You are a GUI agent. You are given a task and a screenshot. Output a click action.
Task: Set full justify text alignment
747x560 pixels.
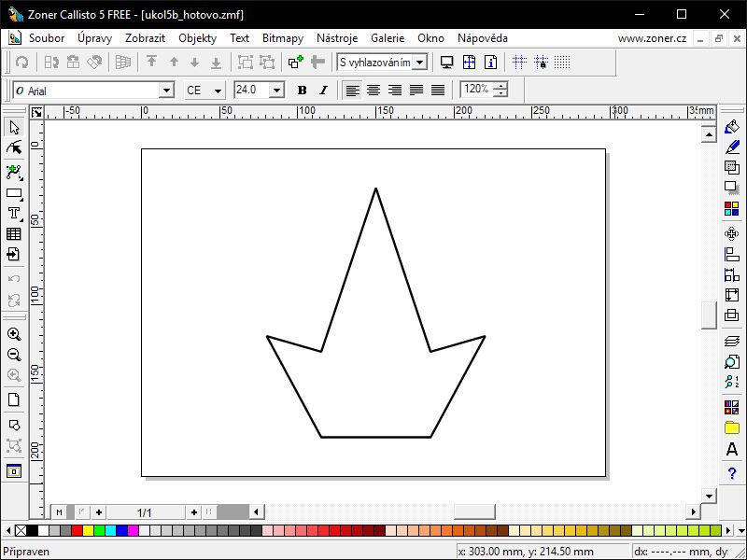[438, 90]
